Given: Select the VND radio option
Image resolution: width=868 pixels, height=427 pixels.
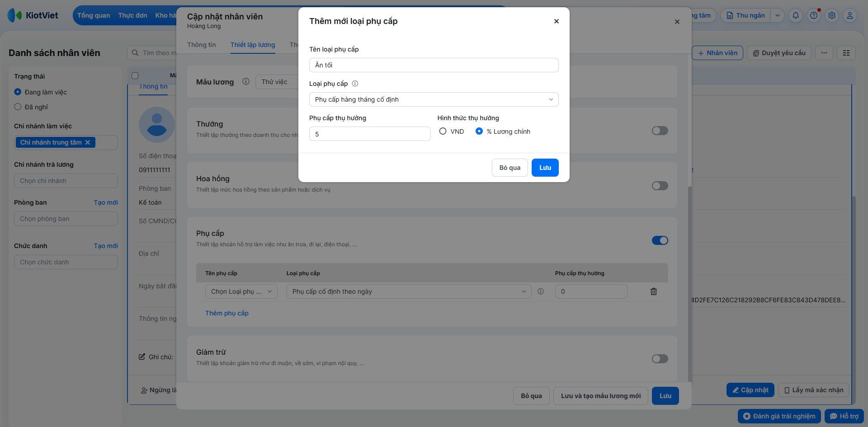Looking at the screenshot, I should tap(443, 131).
